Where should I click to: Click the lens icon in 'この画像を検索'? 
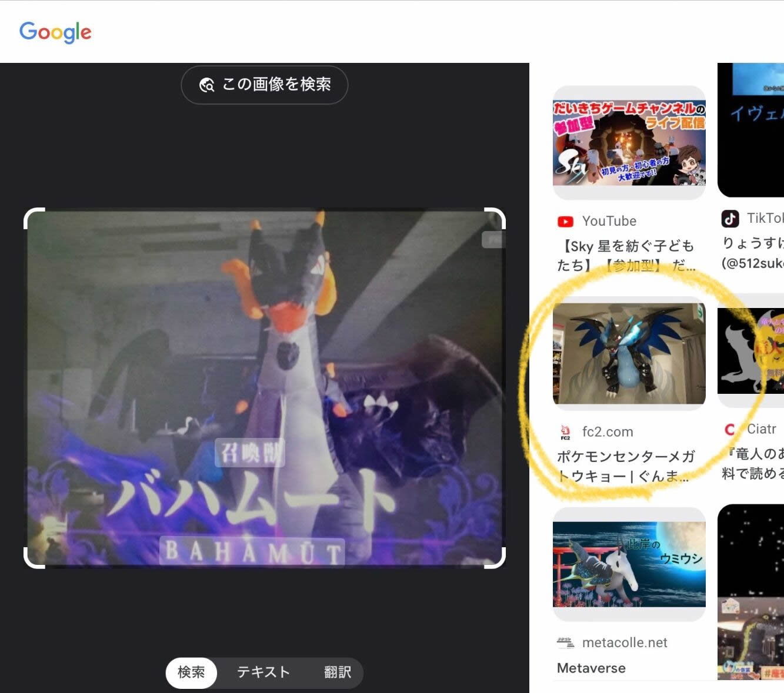click(x=207, y=85)
